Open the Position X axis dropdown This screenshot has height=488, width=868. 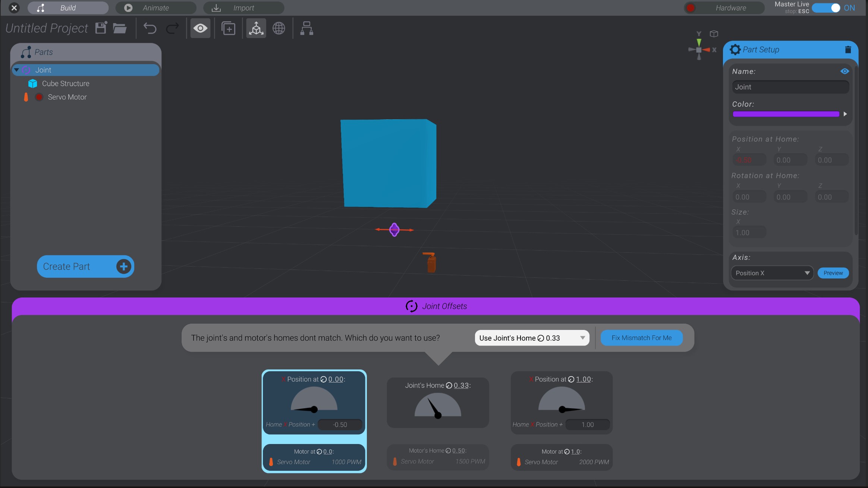point(771,273)
